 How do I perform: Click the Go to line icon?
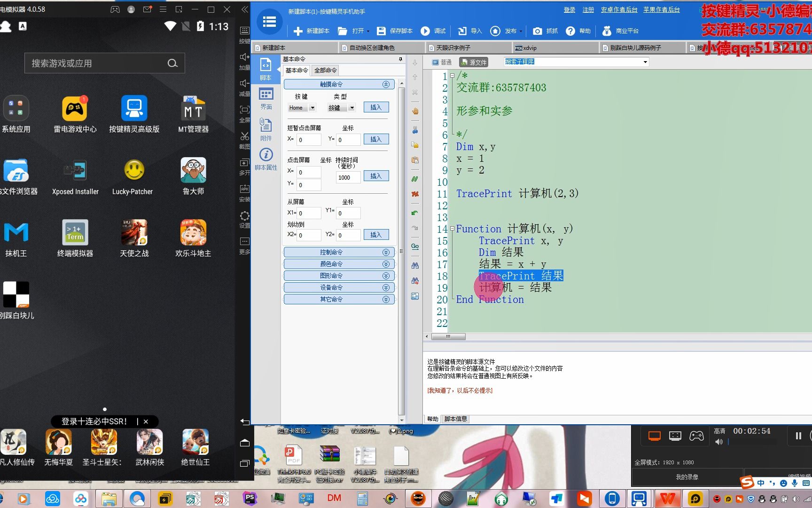[415, 246]
